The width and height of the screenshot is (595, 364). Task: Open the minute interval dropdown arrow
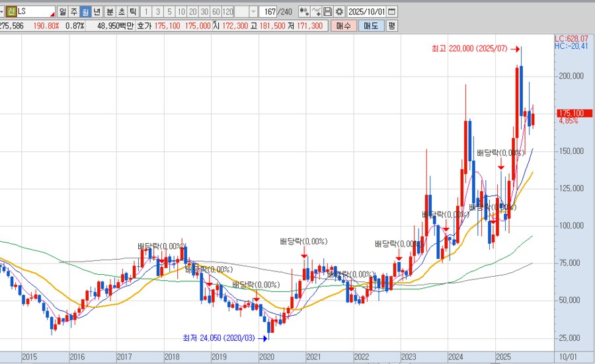pos(253,12)
